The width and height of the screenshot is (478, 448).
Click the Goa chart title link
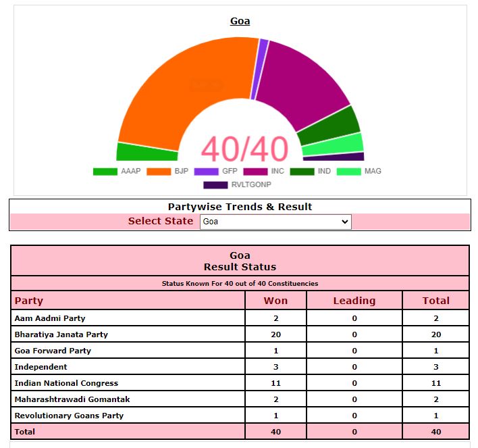(x=240, y=21)
